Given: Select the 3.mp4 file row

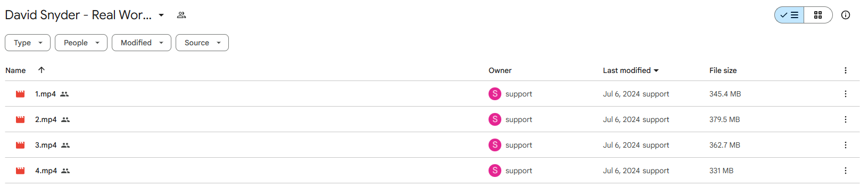Looking at the screenshot, I should [x=432, y=145].
